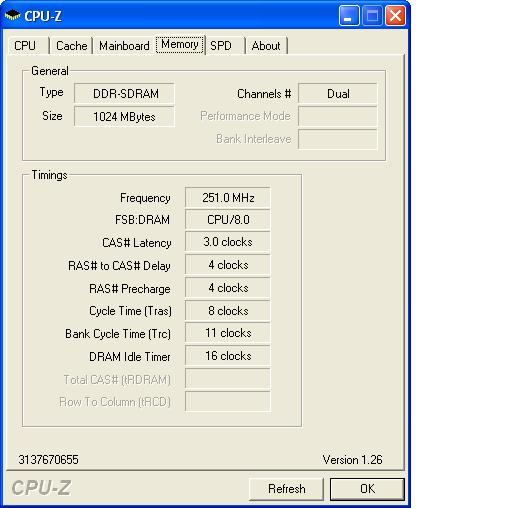Select the Mainboard tab
Image resolution: width=510 pixels, height=508 pixels.
[x=124, y=46]
